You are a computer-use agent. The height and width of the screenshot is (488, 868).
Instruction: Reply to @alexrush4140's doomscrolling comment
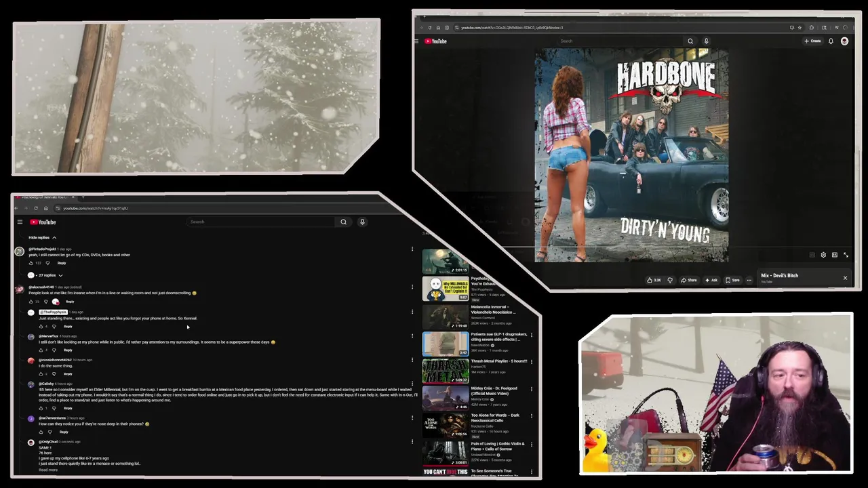[70, 302]
